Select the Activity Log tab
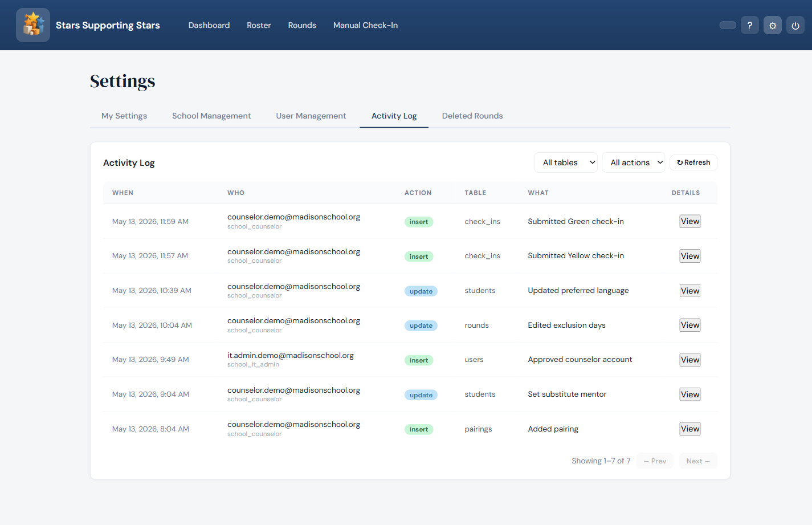 click(394, 116)
